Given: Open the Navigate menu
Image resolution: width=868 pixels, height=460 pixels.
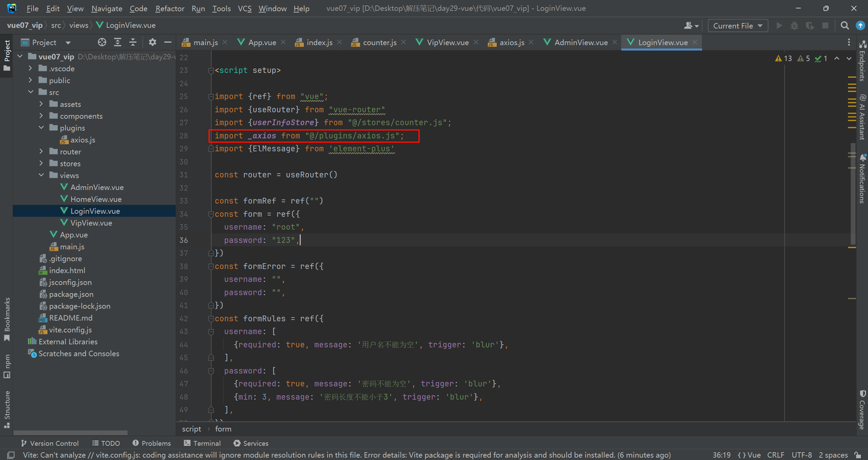Looking at the screenshot, I should pyautogui.click(x=107, y=8).
